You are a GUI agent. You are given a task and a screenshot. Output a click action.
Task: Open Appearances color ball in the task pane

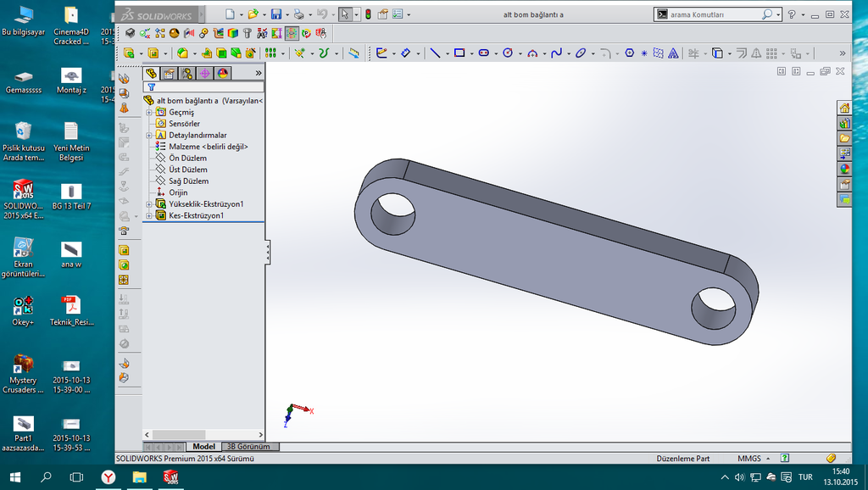[844, 169]
